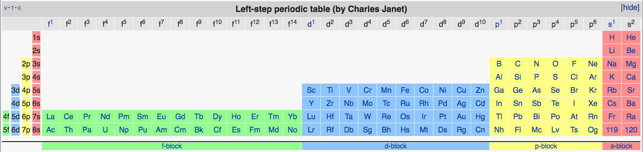Open the f-block legend link

coord(172,146)
